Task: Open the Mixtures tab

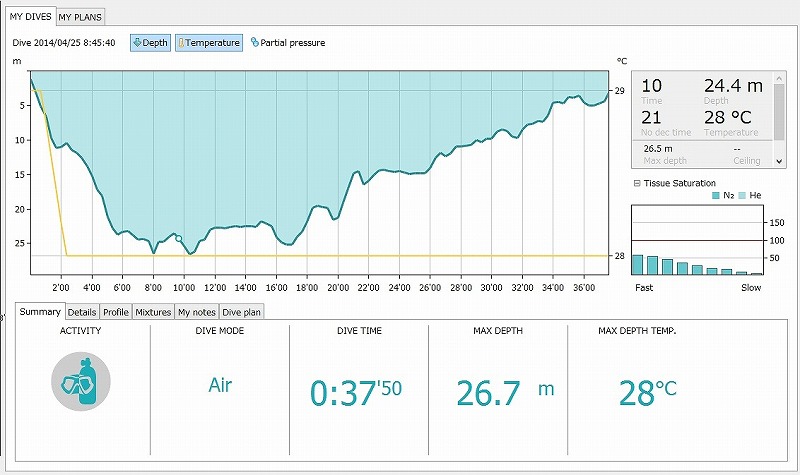Action: 153,312
